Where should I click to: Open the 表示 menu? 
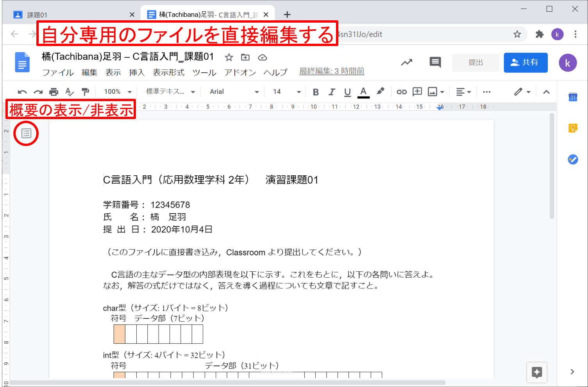coord(113,73)
